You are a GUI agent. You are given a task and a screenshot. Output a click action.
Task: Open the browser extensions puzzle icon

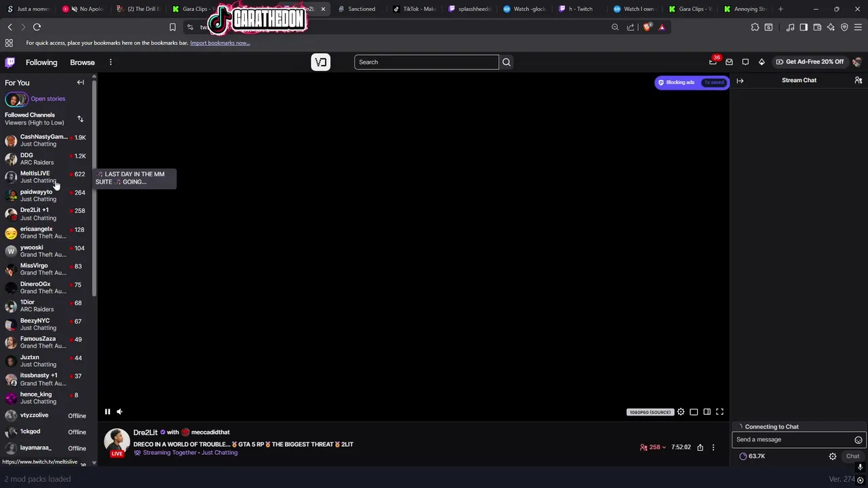click(755, 27)
